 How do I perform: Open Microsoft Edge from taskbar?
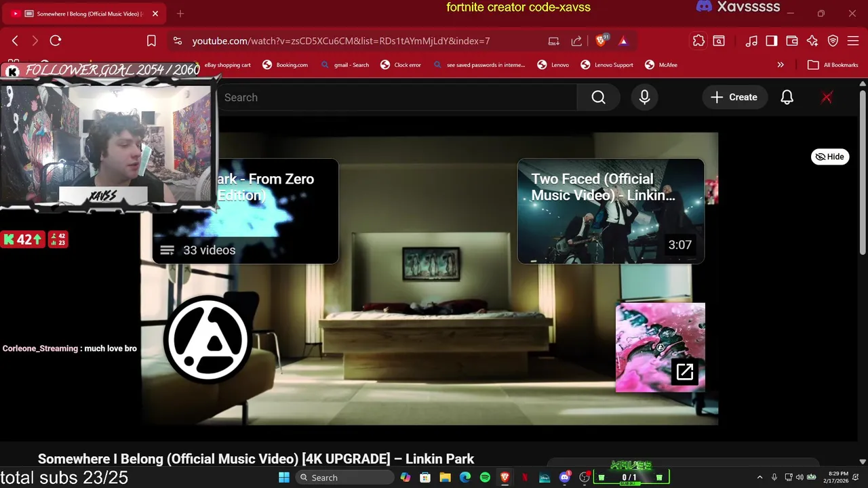pos(465,478)
